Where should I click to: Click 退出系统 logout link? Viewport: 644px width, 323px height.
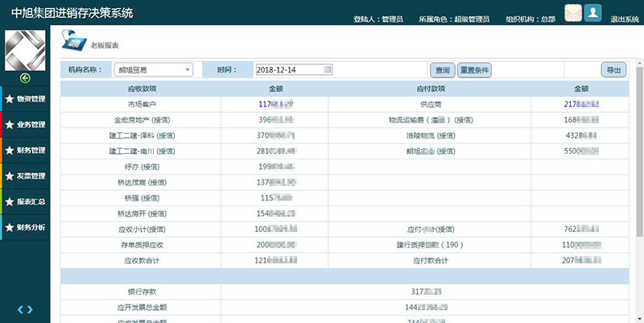pyautogui.click(x=625, y=19)
